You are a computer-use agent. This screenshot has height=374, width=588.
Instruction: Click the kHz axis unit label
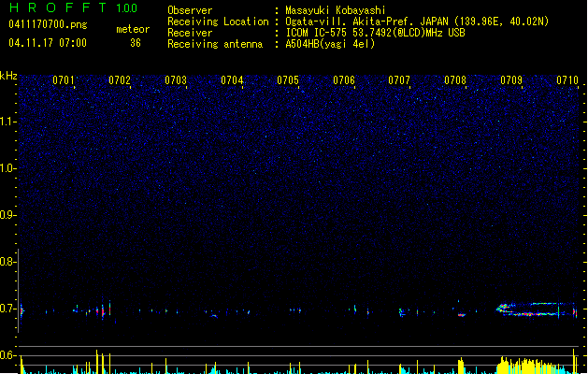8,76
